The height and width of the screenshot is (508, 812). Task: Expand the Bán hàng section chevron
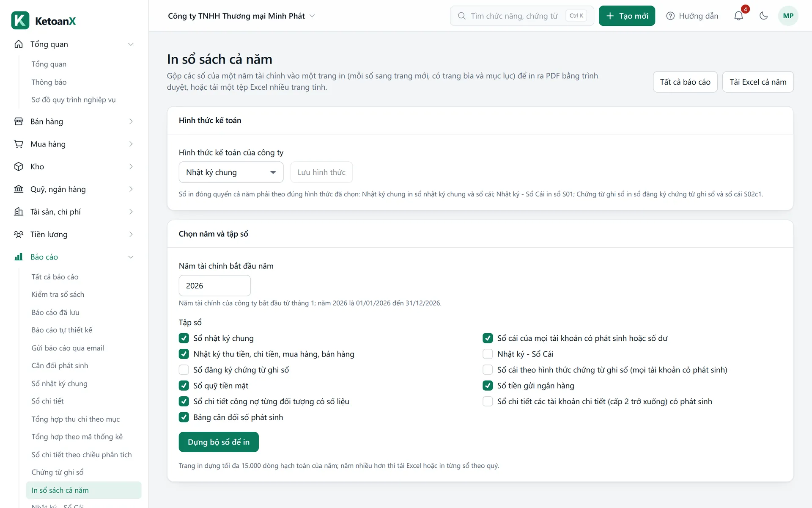(131, 121)
